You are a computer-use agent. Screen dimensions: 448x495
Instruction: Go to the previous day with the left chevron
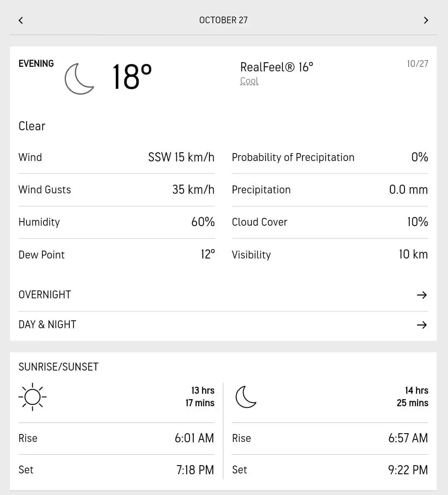coord(21,20)
